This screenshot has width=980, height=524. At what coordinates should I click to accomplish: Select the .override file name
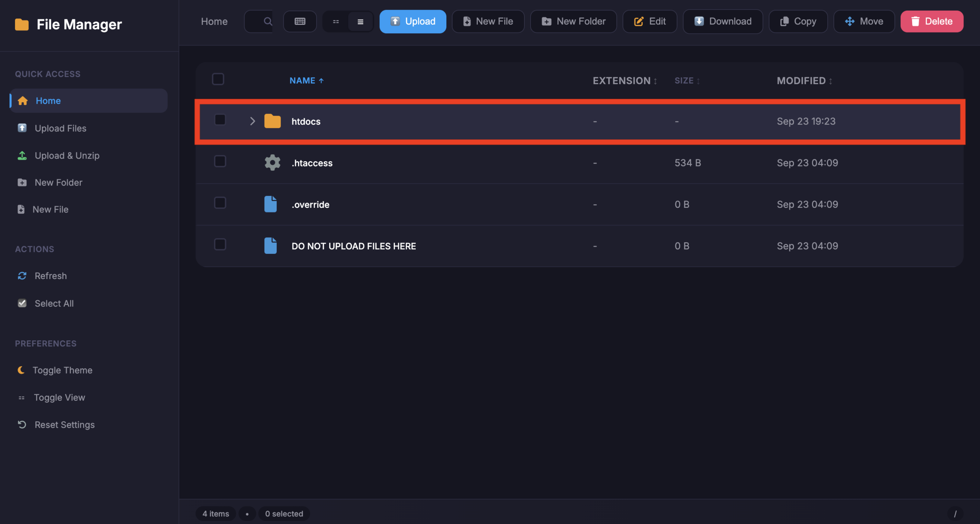click(x=310, y=204)
